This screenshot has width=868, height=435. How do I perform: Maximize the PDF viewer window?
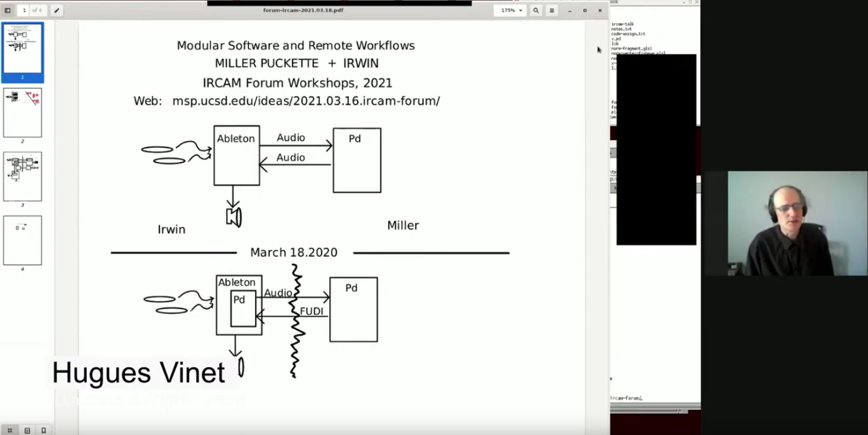[x=584, y=11]
